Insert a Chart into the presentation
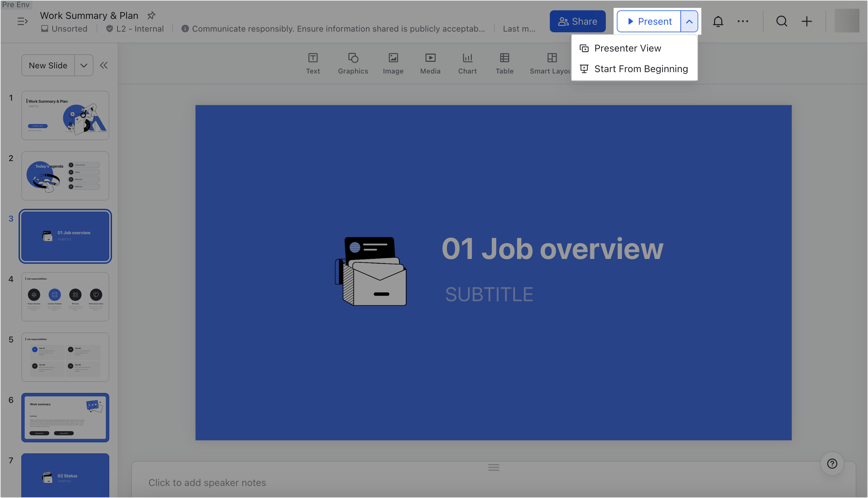 click(x=467, y=63)
